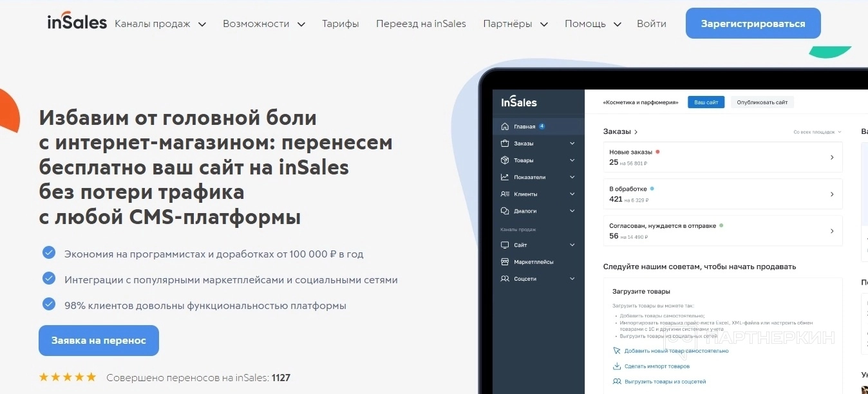Click Следуйте нашим советам heading
868x394 pixels.
[x=699, y=267]
